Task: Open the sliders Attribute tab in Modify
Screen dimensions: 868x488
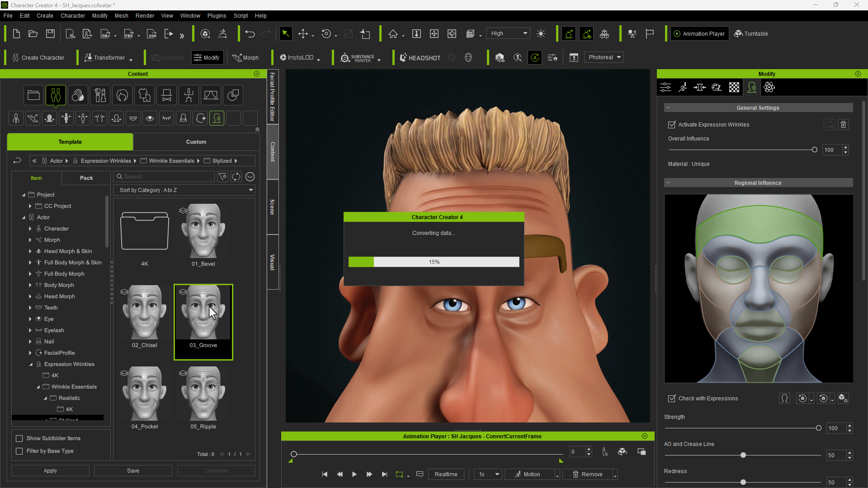Action: 665,87
